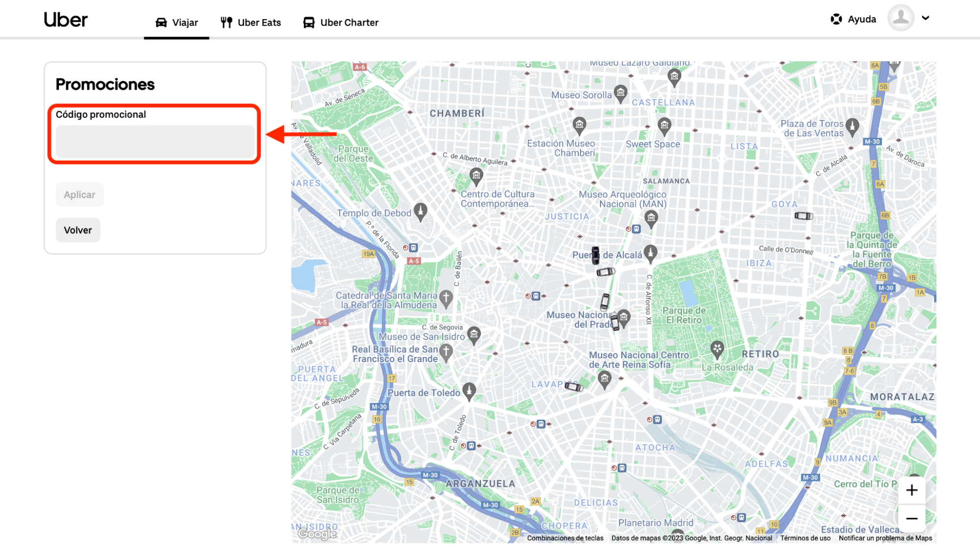Click the Volver button
Viewport: 980px width, 557px height.
[x=78, y=230]
